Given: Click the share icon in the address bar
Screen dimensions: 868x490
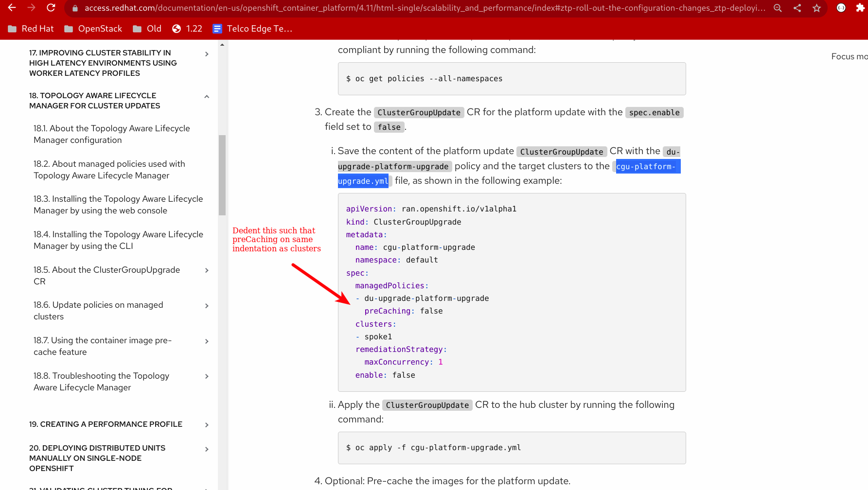Looking at the screenshot, I should pyautogui.click(x=797, y=8).
